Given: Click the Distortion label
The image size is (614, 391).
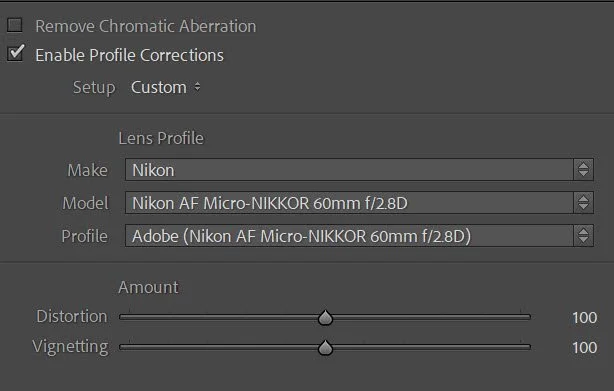Looking at the screenshot, I should tap(72, 316).
